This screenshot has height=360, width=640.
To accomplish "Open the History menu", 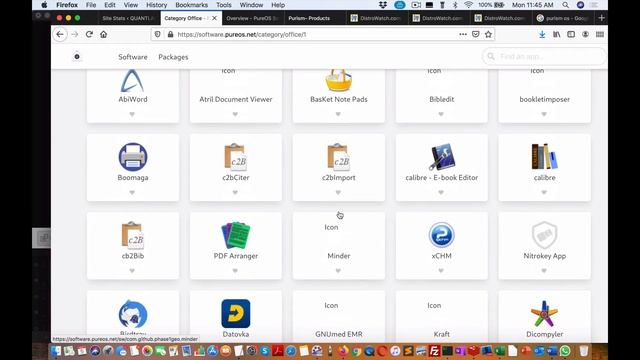I will point(156,5).
